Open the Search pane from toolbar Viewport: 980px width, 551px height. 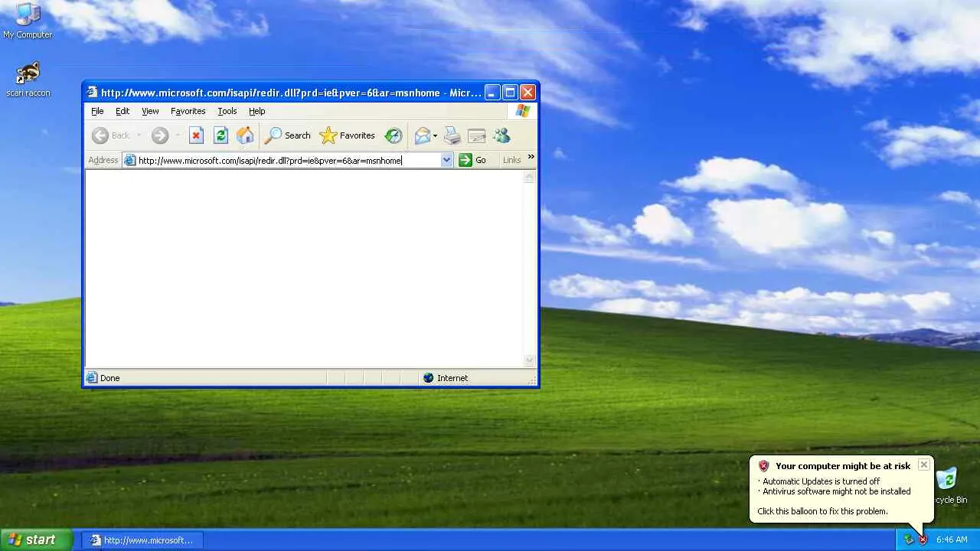click(x=287, y=135)
